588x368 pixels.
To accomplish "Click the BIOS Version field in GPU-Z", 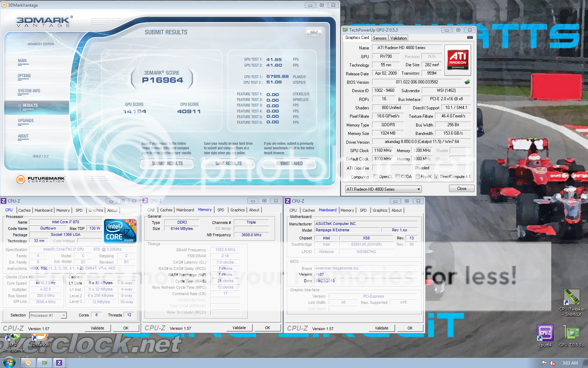I will point(417,82).
